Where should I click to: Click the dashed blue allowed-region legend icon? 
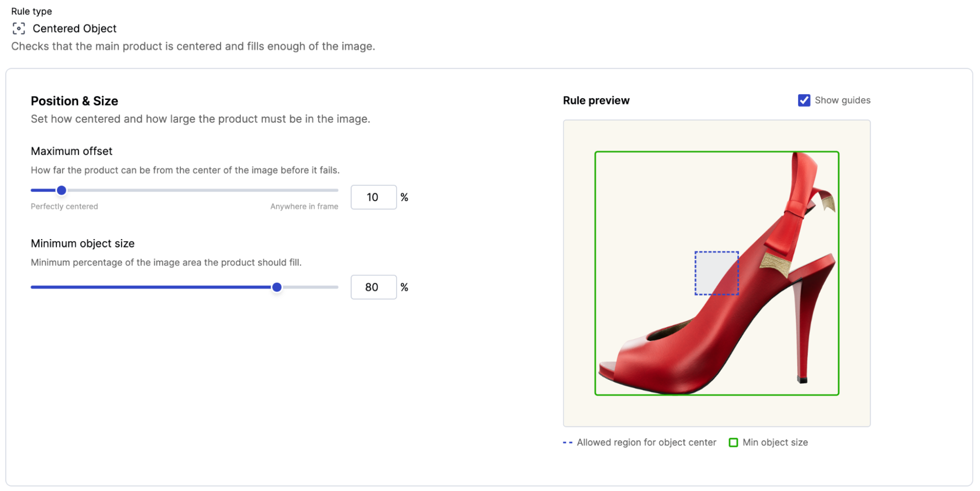tap(567, 442)
